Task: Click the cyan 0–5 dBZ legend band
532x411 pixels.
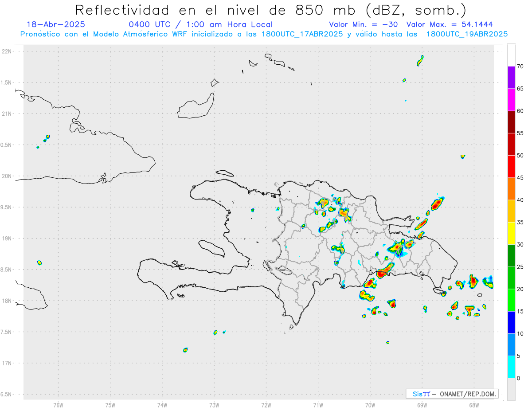Action: [x=511, y=367]
